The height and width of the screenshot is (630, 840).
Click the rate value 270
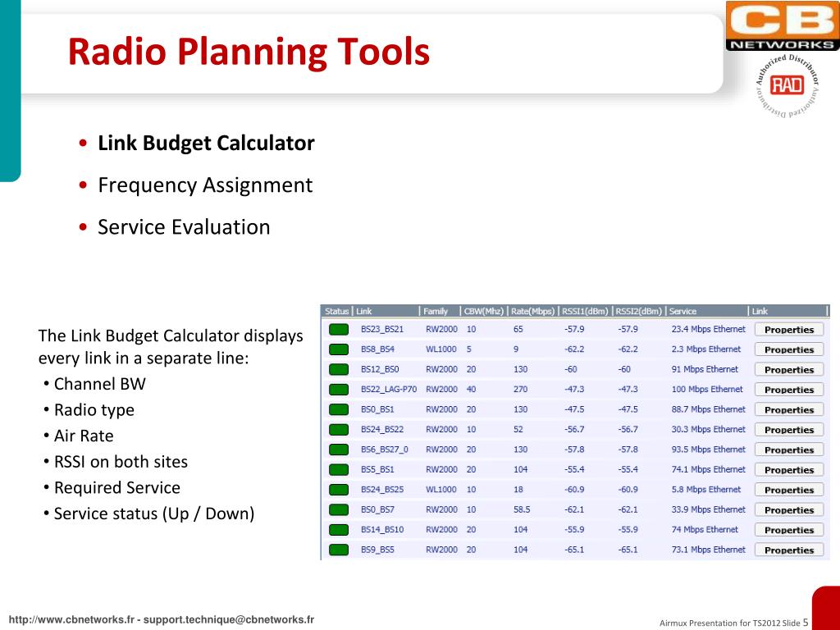point(520,390)
